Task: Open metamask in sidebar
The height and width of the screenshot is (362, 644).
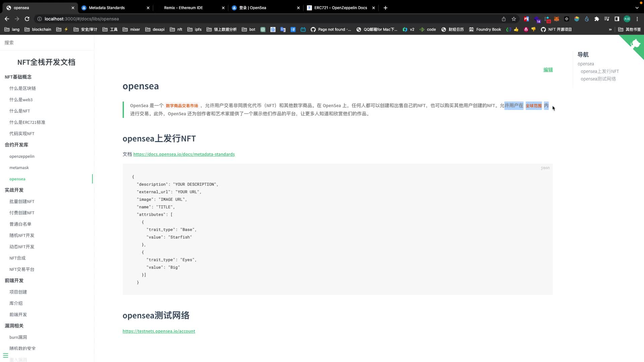Action: click(x=19, y=168)
